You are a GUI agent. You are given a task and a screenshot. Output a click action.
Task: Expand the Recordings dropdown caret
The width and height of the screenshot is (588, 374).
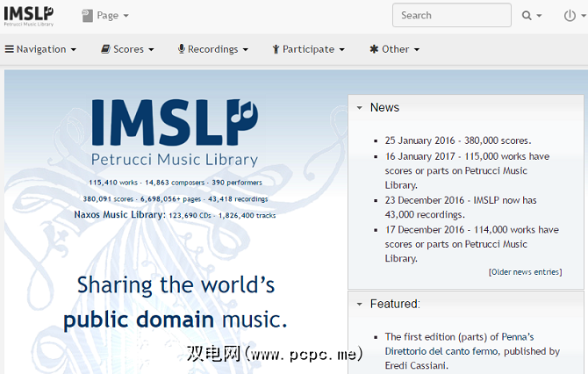tap(246, 49)
